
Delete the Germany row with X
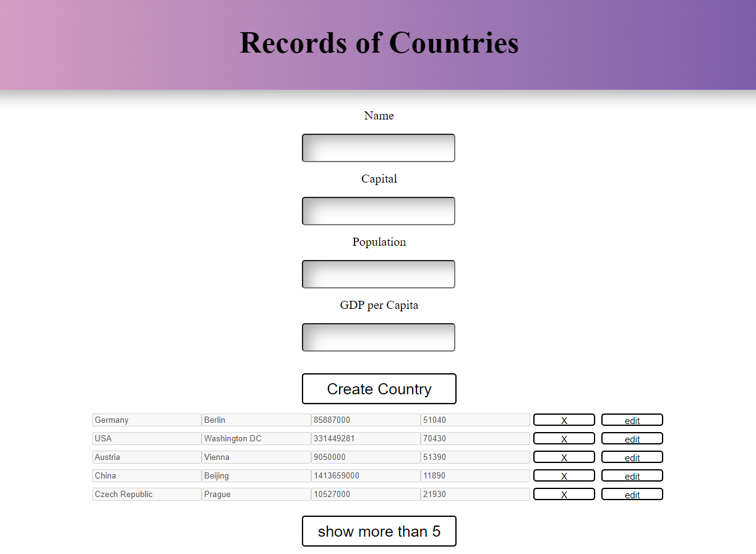tap(564, 420)
